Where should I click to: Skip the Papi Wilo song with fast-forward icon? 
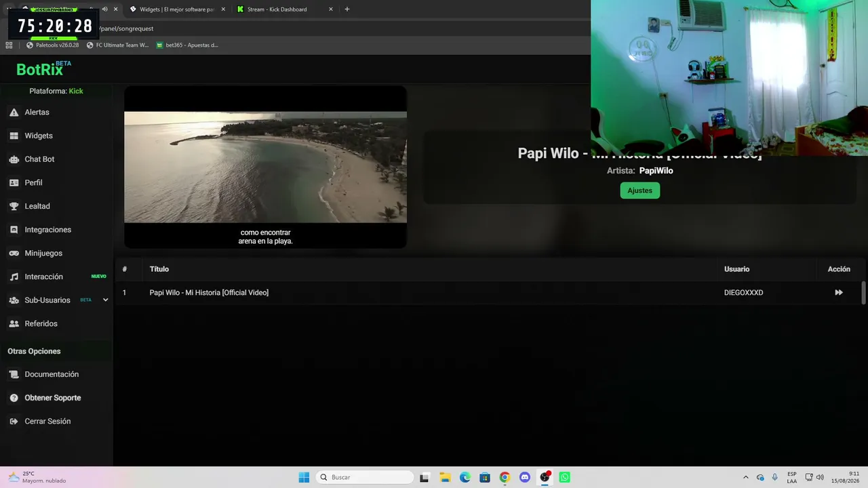pyautogui.click(x=839, y=293)
